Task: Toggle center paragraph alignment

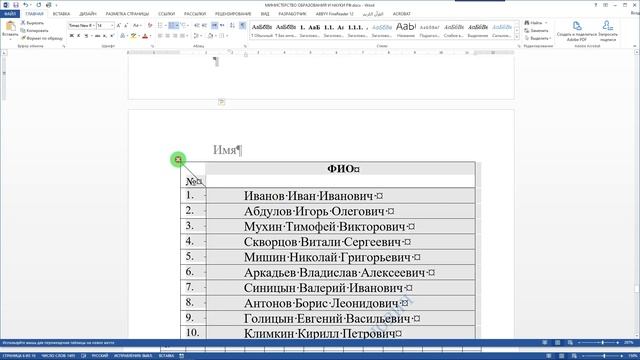Action: [x=167, y=36]
